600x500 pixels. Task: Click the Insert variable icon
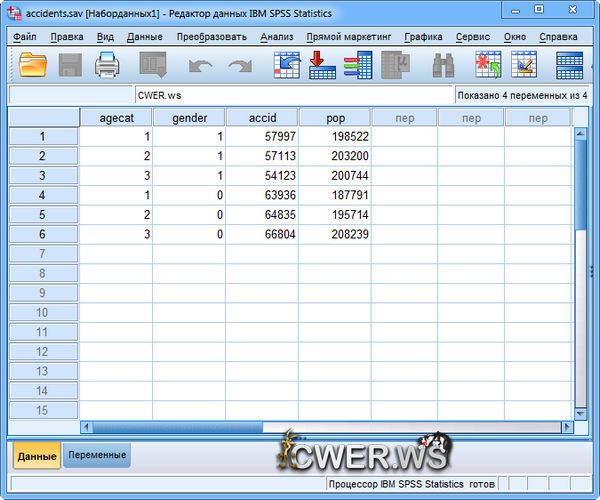pyautogui.click(x=524, y=65)
